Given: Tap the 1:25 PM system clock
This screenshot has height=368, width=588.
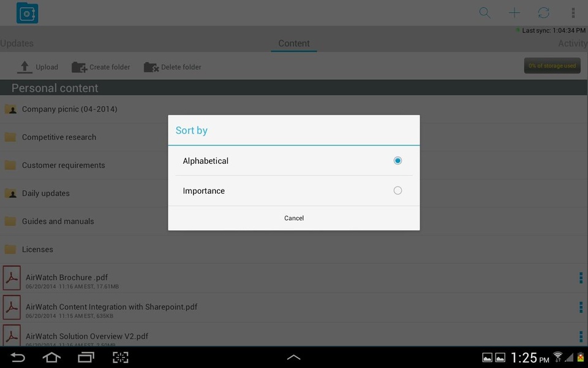Looking at the screenshot, I should 530,358.
